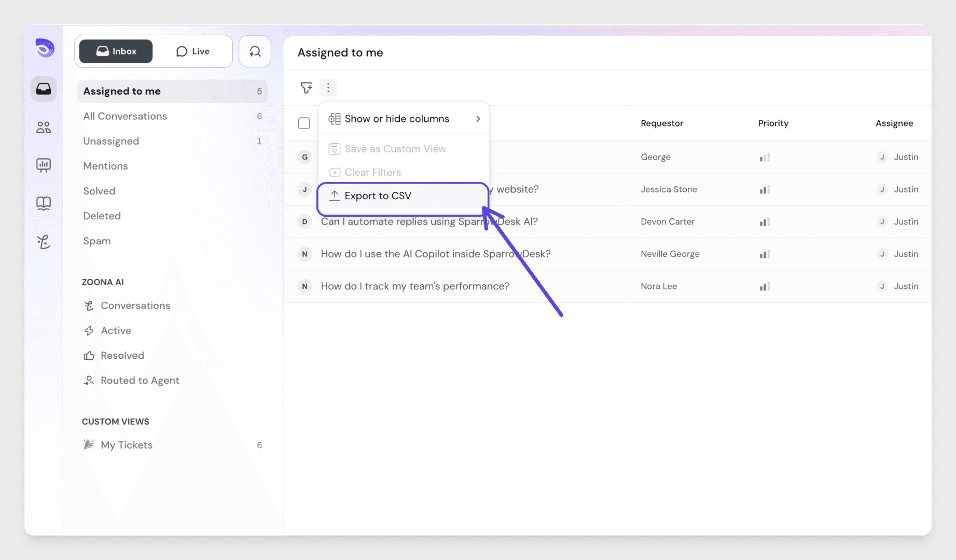Viewport: 956px width, 560px height.
Task: Switch to the Live tab
Action: point(193,51)
